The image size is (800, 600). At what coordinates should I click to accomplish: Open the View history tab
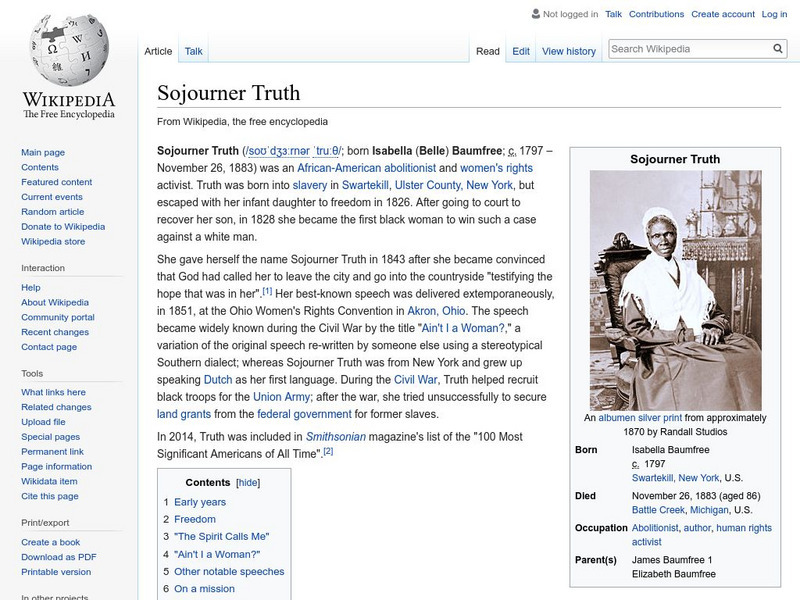[x=569, y=51]
